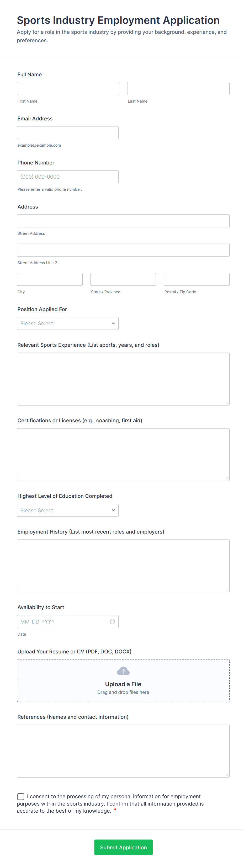
Task: Open the calendar icon on Availability date field
Action: pyautogui.click(x=113, y=621)
